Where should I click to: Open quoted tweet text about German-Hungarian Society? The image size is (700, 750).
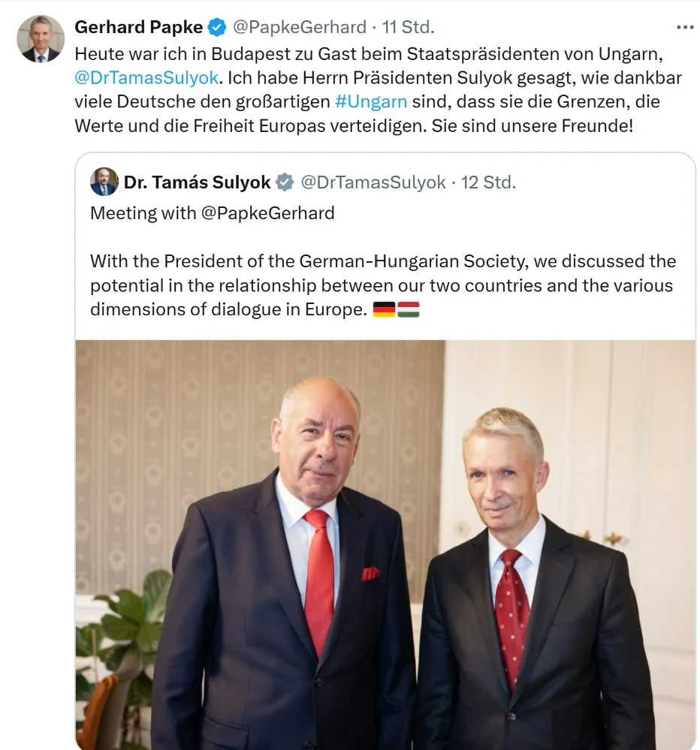coord(383,285)
